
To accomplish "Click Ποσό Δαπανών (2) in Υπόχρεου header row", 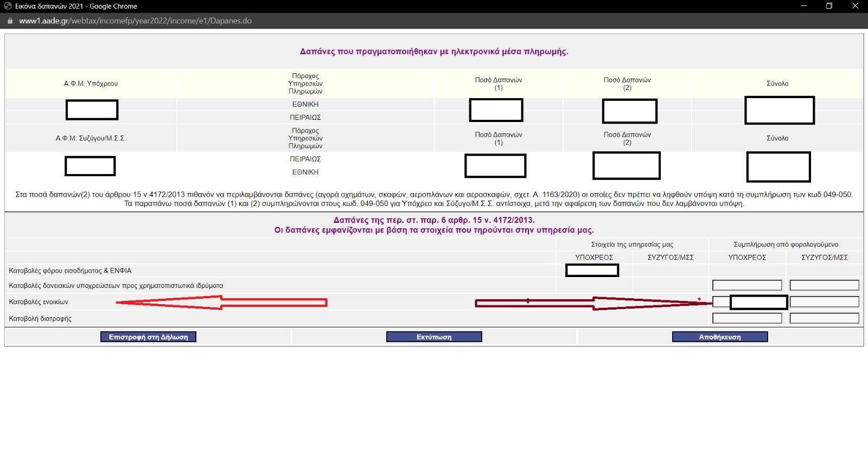I will [x=627, y=84].
